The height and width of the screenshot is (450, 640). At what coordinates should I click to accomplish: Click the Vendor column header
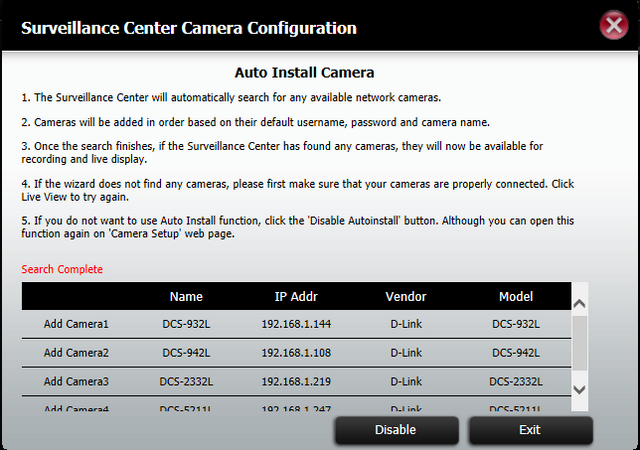pos(406,296)
